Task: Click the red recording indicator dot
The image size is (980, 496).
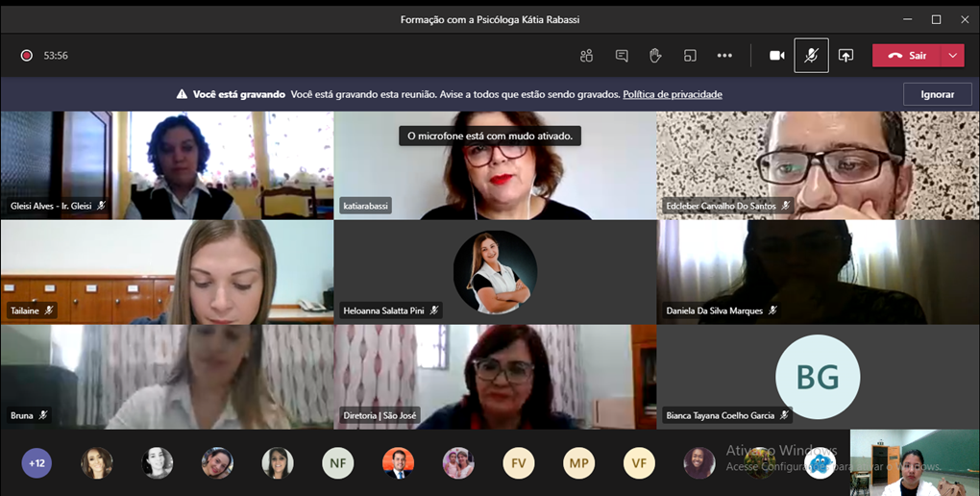Action: pyautogui.click(x=27, y=56)
